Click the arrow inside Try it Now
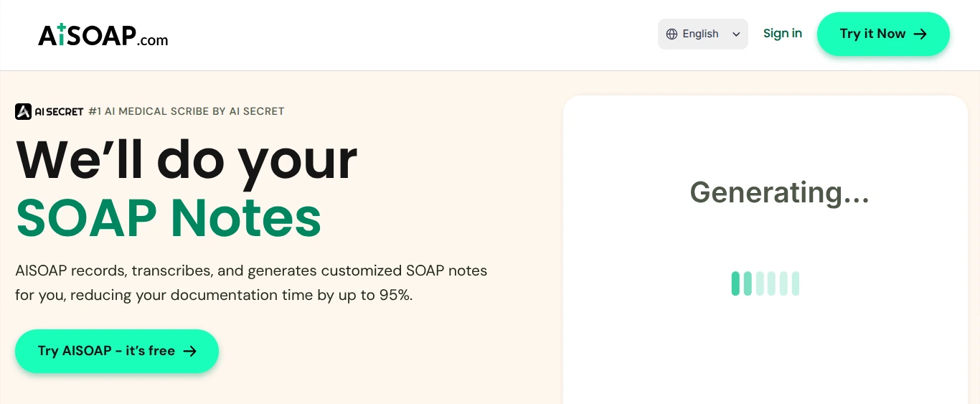980x404 pixels. 920,34
